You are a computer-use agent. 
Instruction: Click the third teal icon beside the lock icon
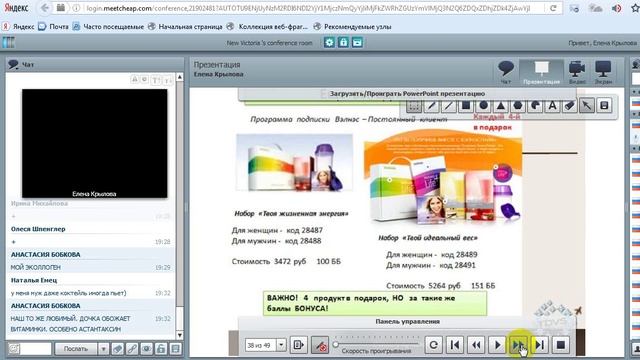[357, 42]
